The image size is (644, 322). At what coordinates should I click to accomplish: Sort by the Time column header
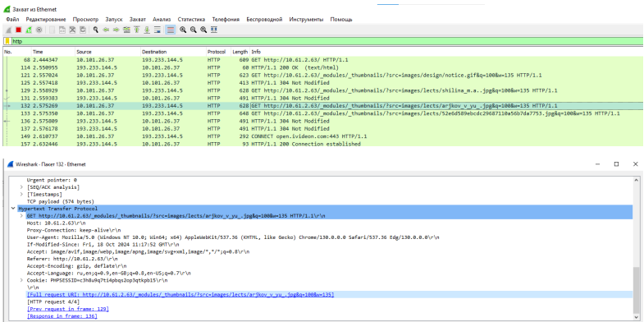point(53,52)
